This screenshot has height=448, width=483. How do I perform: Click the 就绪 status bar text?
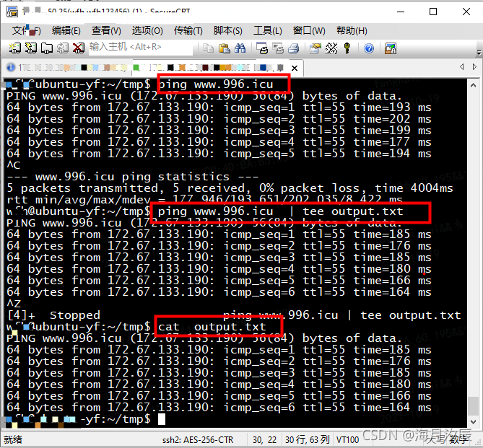point(12,439)
